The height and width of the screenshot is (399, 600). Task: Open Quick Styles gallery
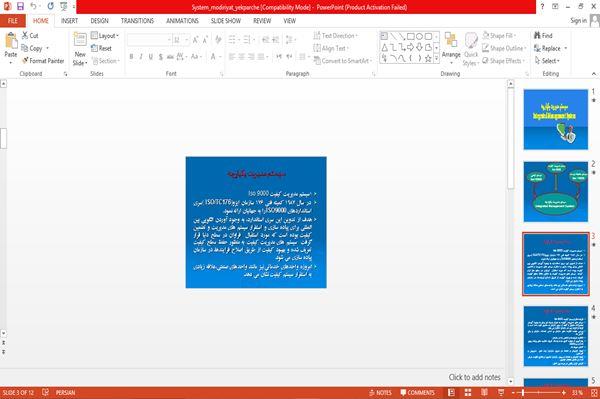coord(471,49)
